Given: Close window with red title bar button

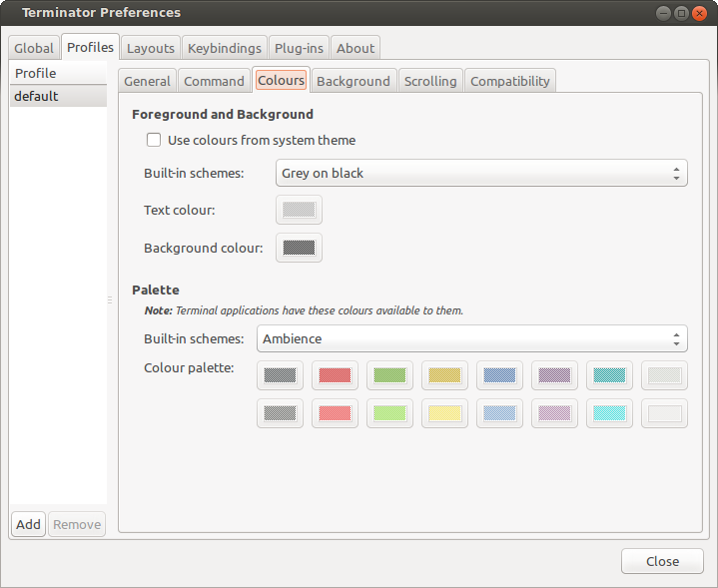Looking at the screenshot, I should coord(700,13).
